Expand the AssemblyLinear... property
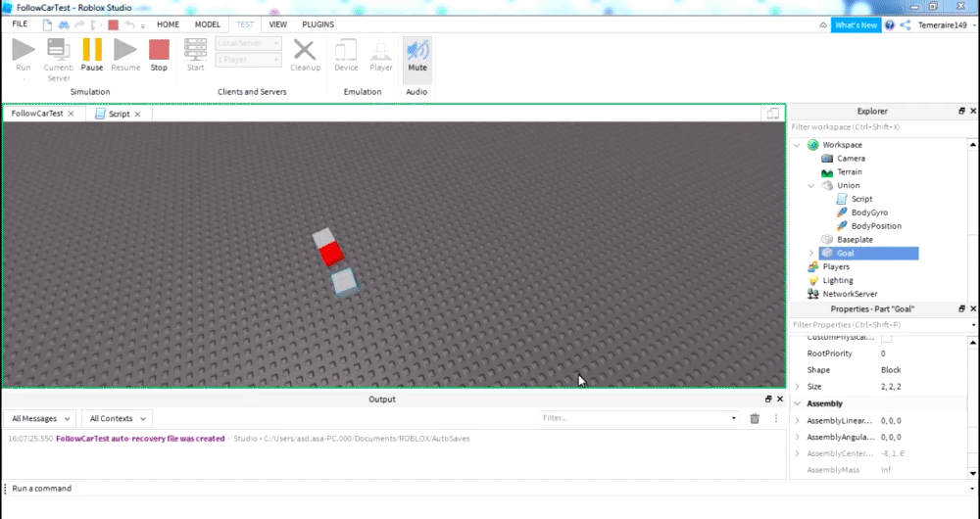Viewport: 980px width, 519px height. pos(798,421)
